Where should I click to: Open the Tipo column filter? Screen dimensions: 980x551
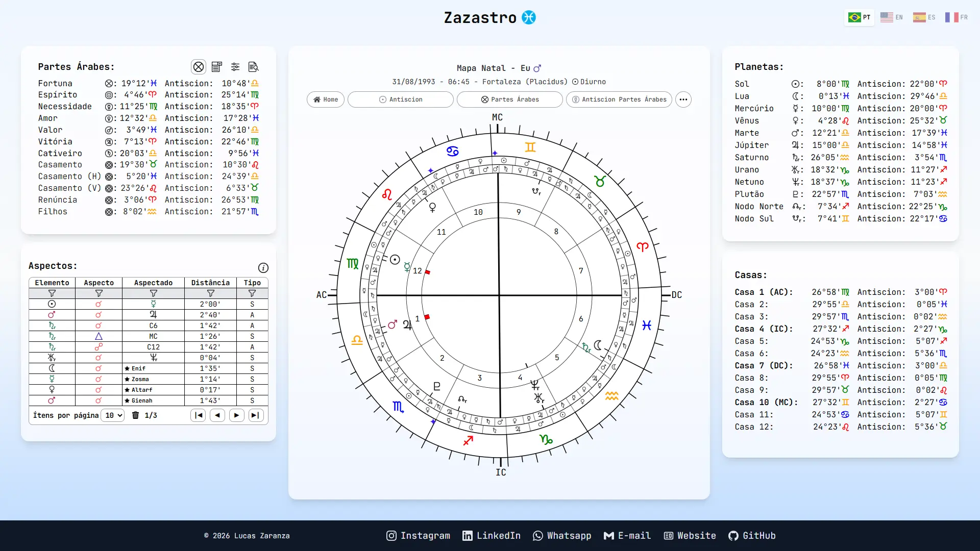coord(252,293)
